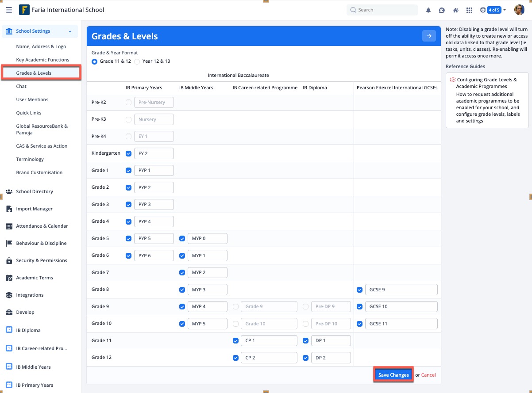Toggle the MYP 0 checkbox for Grade 5

[x=182, y=239]
